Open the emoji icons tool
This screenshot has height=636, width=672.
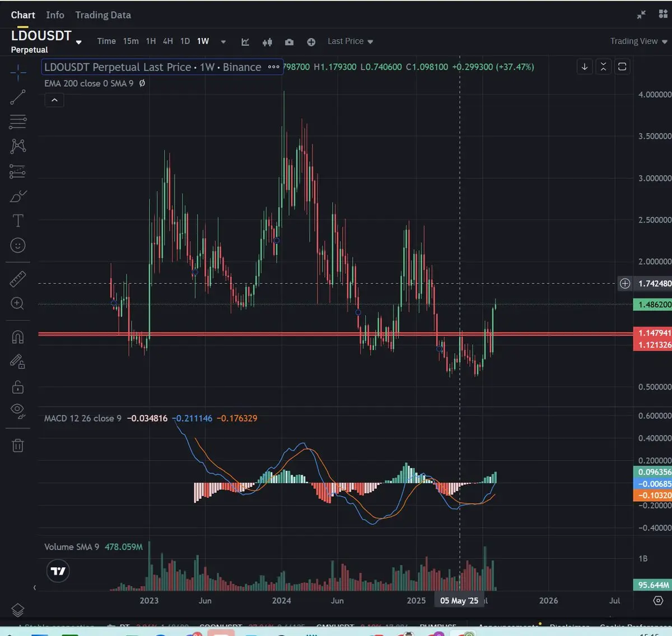(18, 245)
